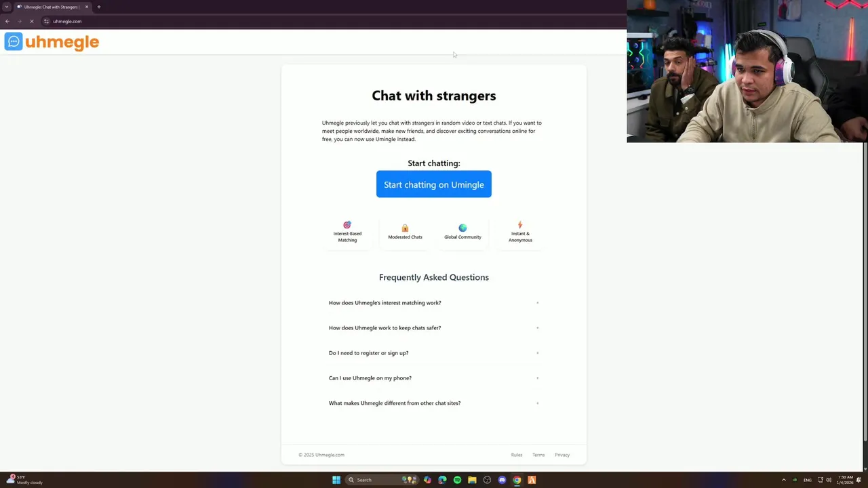Click the page vertical scrollbar
Screen dimensions: 868x488
click(865, 291)
